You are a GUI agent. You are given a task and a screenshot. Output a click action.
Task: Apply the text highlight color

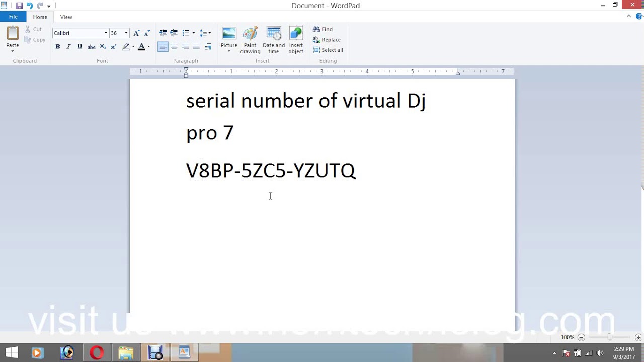tap(126, 47)
